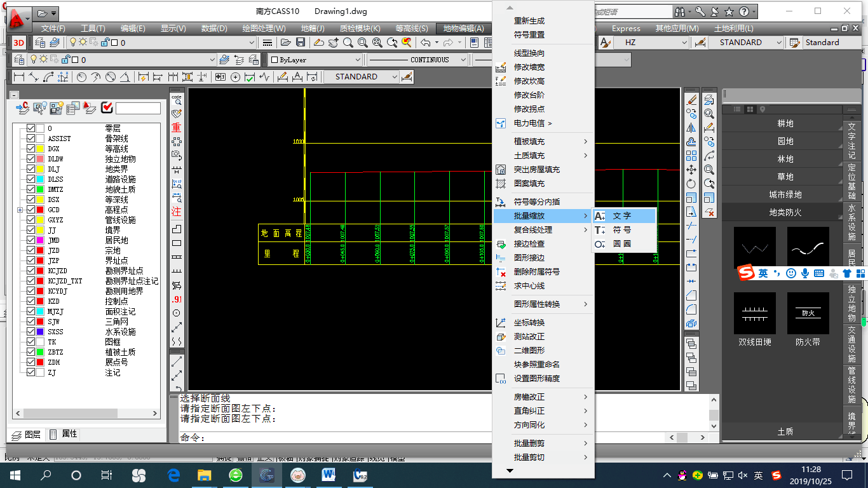Image resolution: width=868 pixels, height=488 pixels.
Task: Select 重新生成 menu entry
Action: click(543, 21)
